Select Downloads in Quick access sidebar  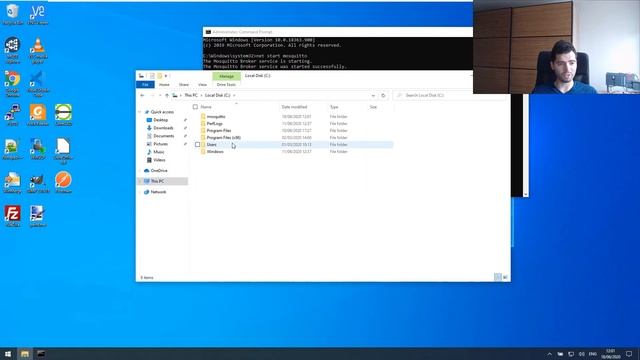[x=163, y=128]
